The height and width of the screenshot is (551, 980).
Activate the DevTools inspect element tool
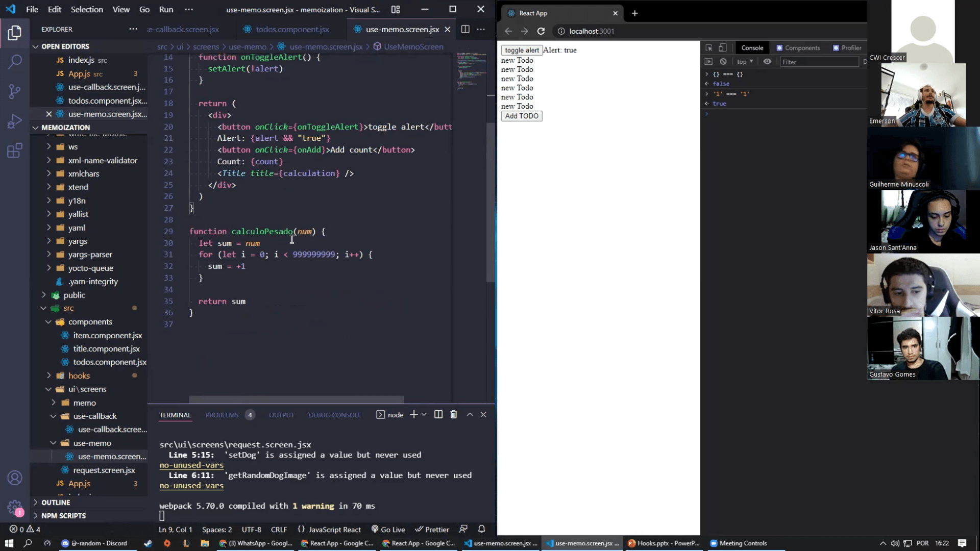point(709,48)
